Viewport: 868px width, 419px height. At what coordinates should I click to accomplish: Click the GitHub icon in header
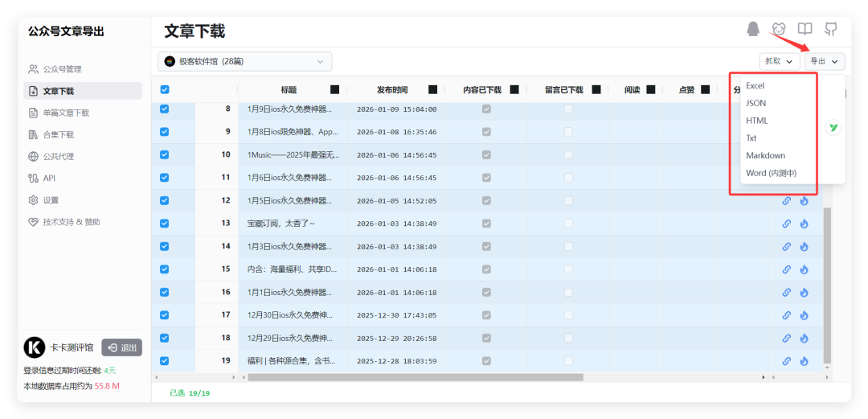(x=830, y=29)
